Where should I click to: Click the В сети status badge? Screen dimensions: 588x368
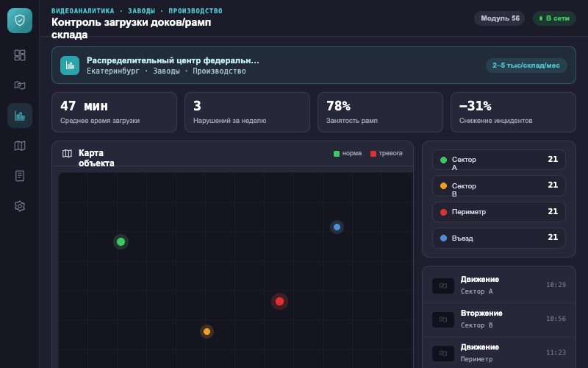point(554,18)
